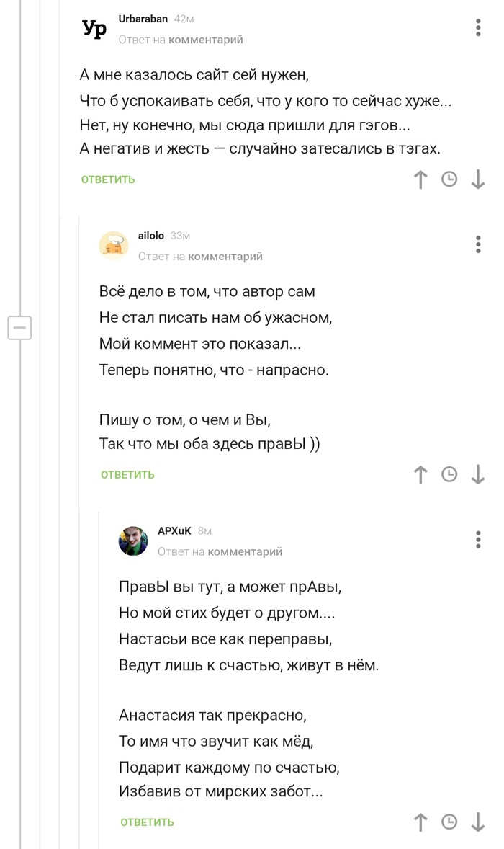Go to parent comment of APXuK's reply

pyautogui.click(x=245, y=551)
